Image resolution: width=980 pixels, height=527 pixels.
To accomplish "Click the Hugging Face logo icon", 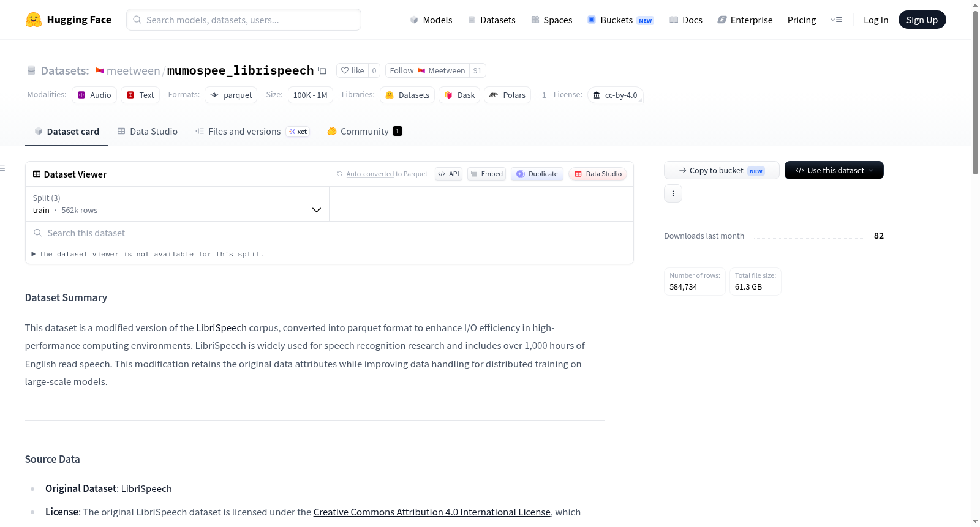I will point(34,20).
